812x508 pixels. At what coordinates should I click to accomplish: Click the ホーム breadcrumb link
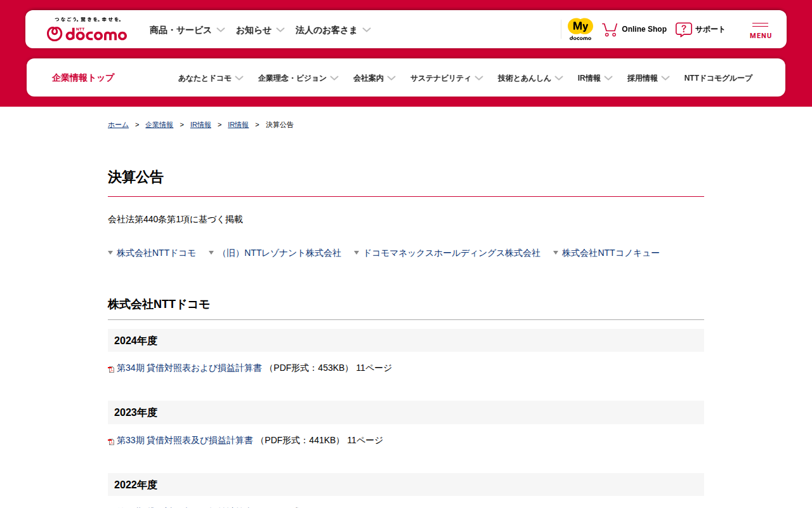(x=118, y=125)
